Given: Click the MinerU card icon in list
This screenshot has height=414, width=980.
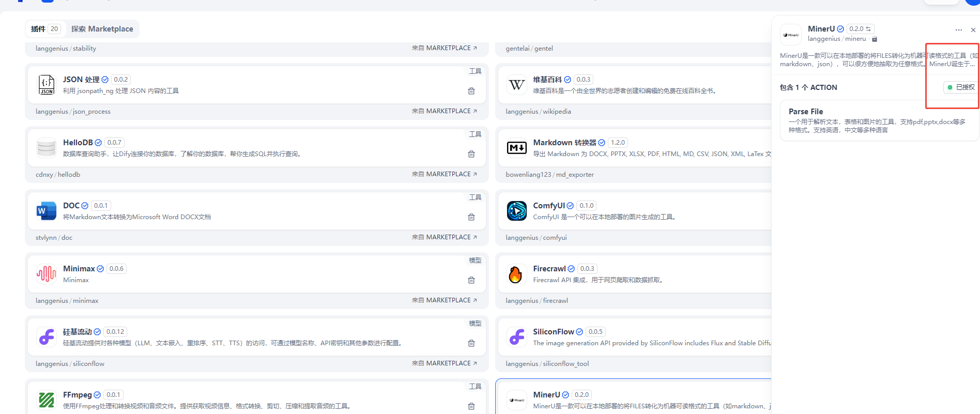Looking at the screenshot, I should click(517, 400).
